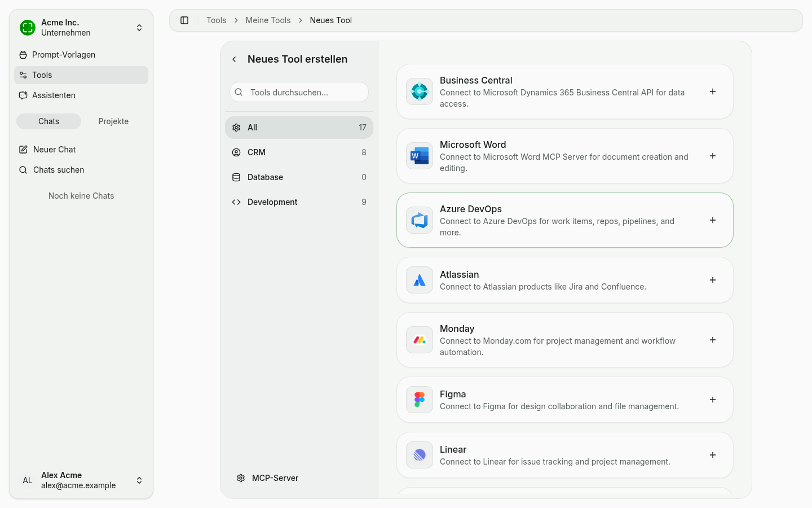Image resolution: width=812 pixels, height=508 pixels.
Task: Open Assistenten in the sidebar
Action: [81, 95]
